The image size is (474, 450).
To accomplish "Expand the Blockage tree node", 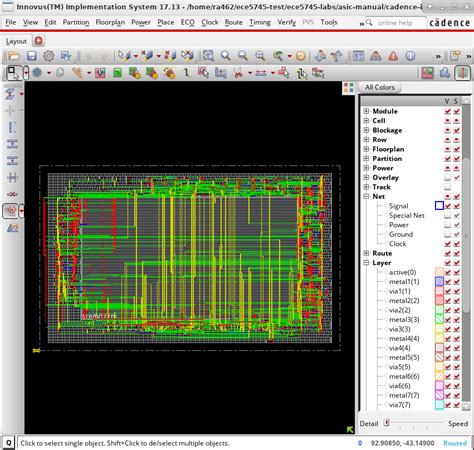I will pyautogui.click(x=366, y=130).
